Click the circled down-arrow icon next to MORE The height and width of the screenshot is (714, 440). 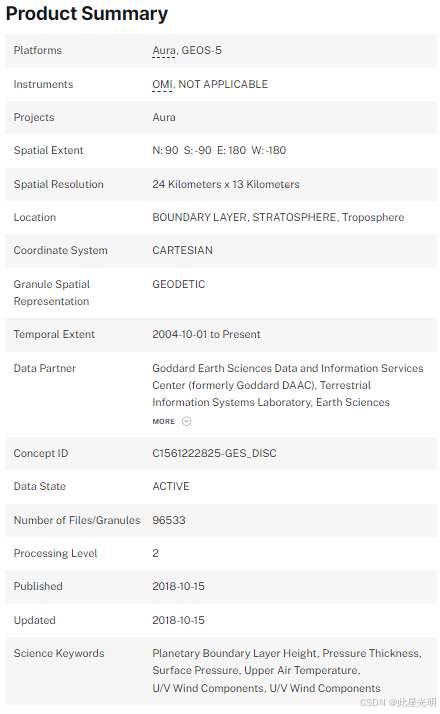pos(186,421)
